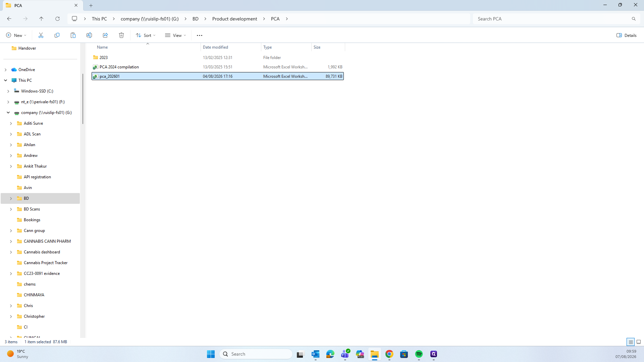This screenshot has width=644, height=362.
Task: Expand the BD Scans folder tree node
Action: (11, 209)
